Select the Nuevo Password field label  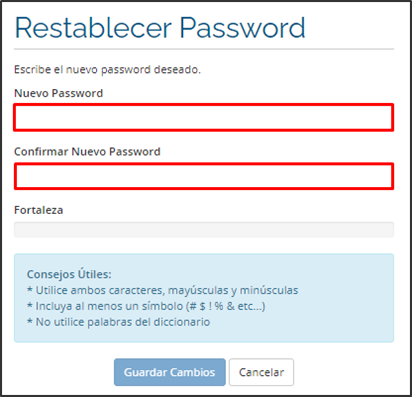59,93
